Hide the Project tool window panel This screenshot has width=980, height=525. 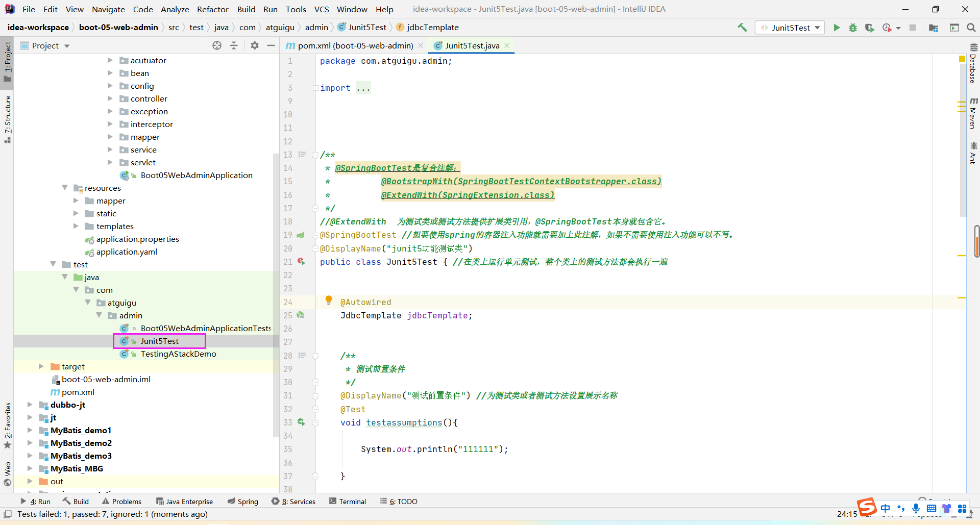coord(271,45)
